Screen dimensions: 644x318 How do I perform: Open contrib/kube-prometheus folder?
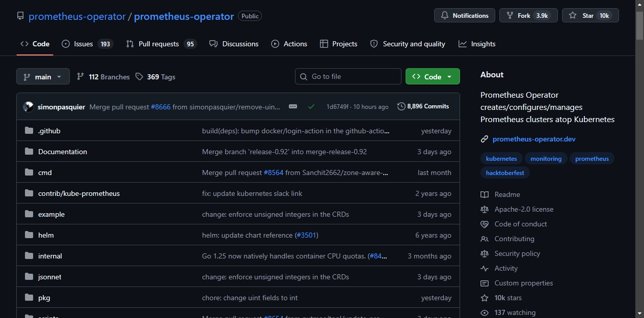coord(79,193)
